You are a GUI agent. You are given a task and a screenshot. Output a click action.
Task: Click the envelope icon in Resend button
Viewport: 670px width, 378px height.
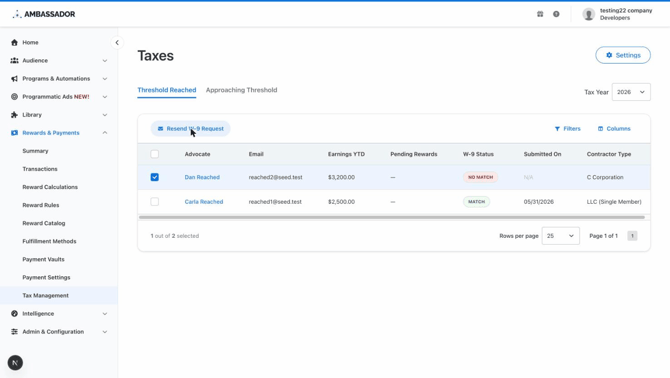[160, 129]
